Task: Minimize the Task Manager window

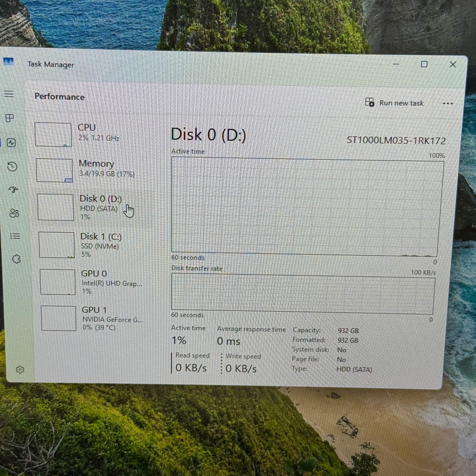Action: coord(396,64)
